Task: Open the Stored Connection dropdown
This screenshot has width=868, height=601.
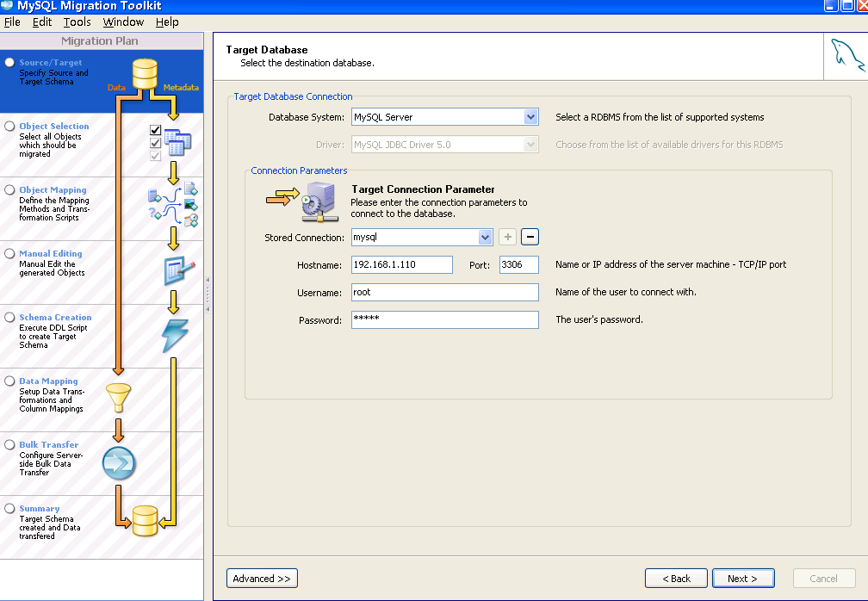Action: (485, 238)
